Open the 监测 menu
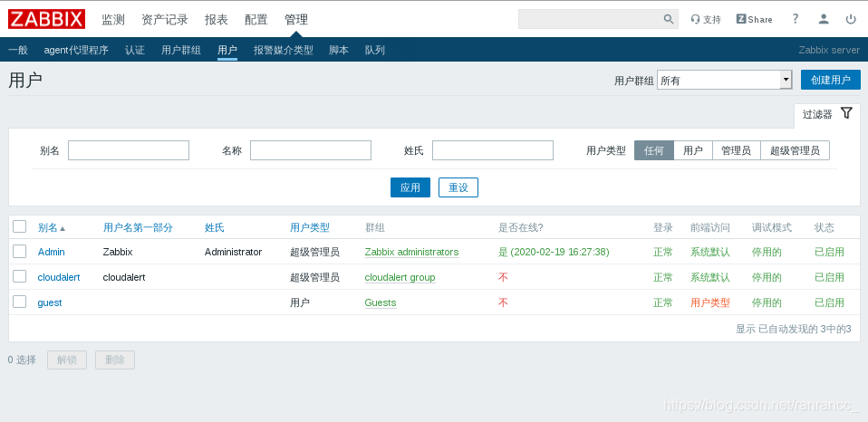The image size is (868, 422). pyautogui.click(x=113, y=20)
